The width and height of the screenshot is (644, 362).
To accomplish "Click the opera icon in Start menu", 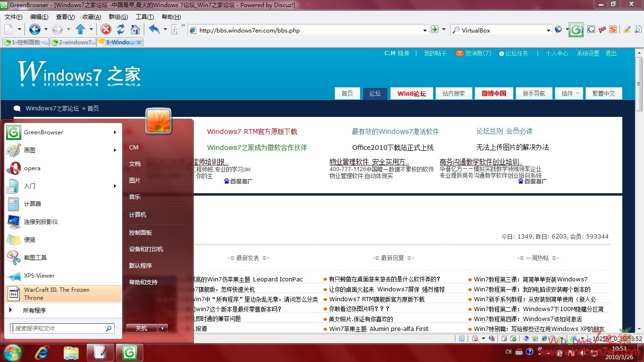I will pos(13,168).
